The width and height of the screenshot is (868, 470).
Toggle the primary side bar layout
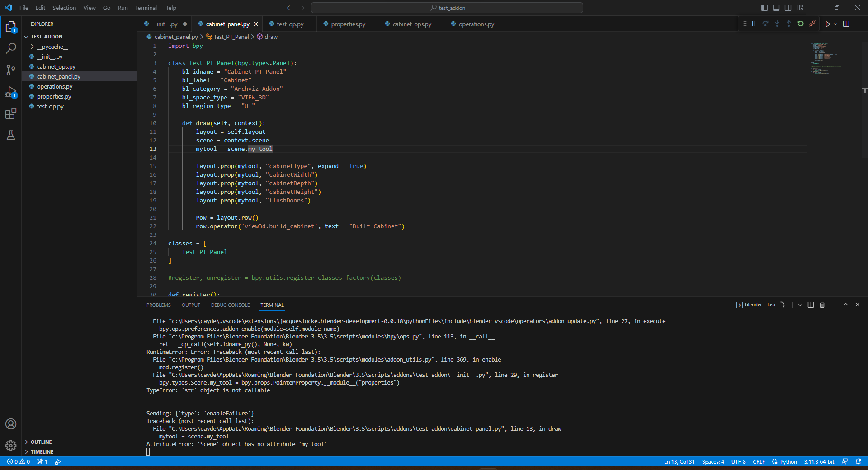(764, 8)
